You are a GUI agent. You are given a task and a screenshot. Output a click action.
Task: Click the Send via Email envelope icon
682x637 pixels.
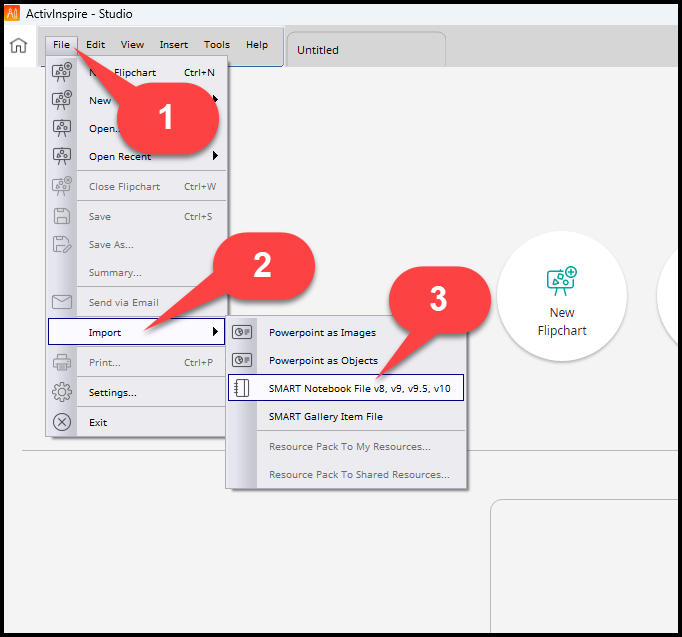(62, 302)
